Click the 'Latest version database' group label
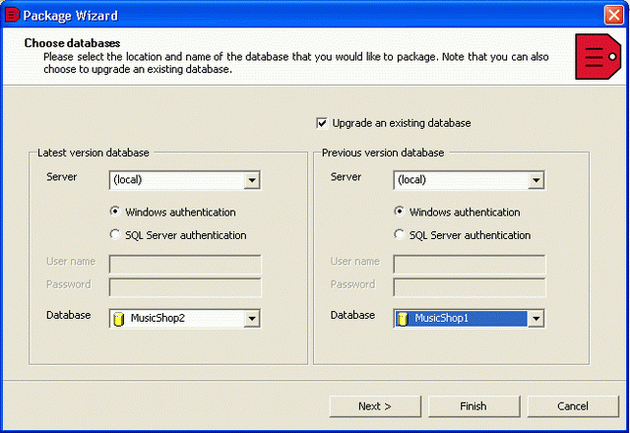This screenshot has width=630, height=433. point(93,153)
